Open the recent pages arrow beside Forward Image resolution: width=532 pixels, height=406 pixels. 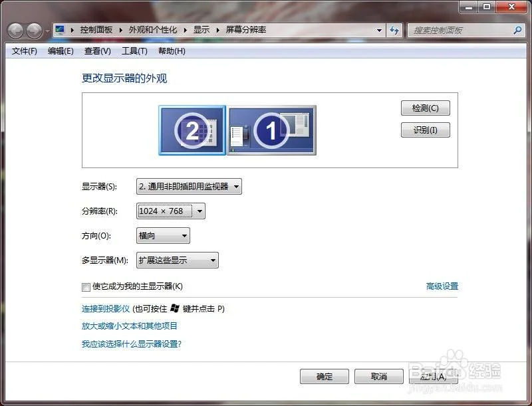47,31
